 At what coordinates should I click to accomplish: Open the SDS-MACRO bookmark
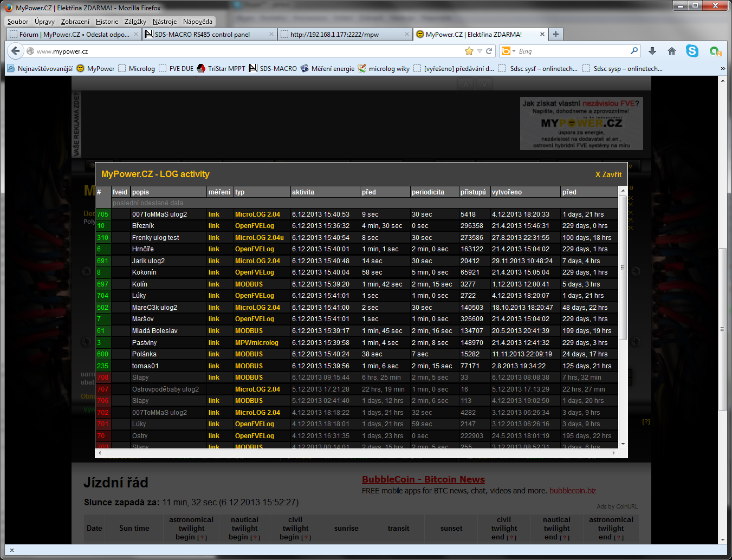tap(273, 68)
